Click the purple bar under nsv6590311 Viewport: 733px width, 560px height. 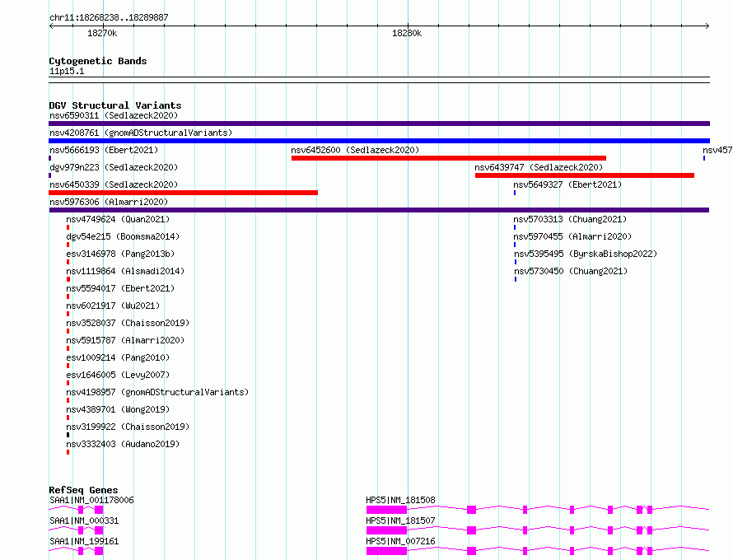pyautogui.click(x=379, y=124)
